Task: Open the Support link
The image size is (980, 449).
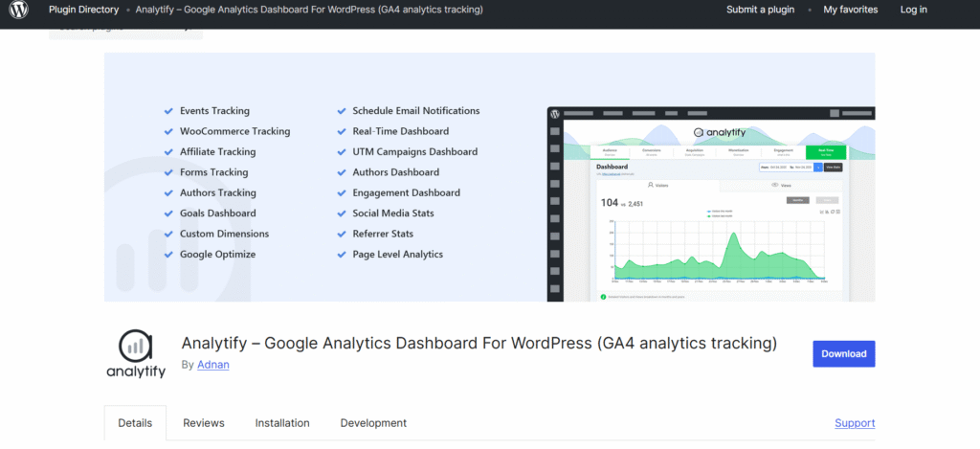Action: click(855, 423)
